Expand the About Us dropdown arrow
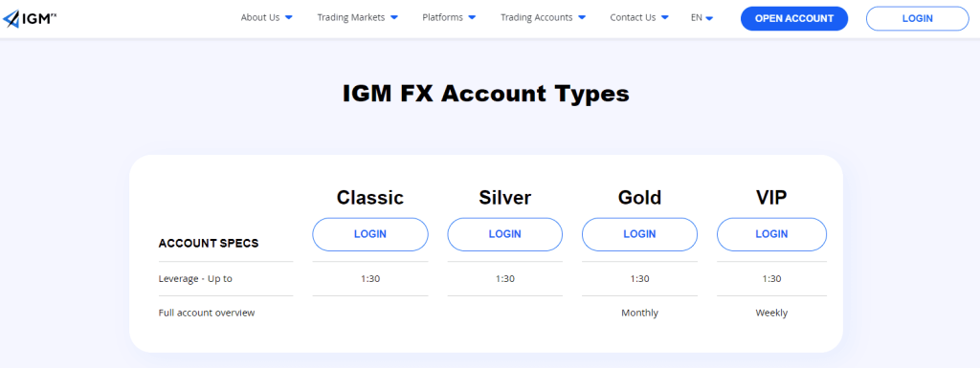Screen dimensions: 980x368 (289, 18)
